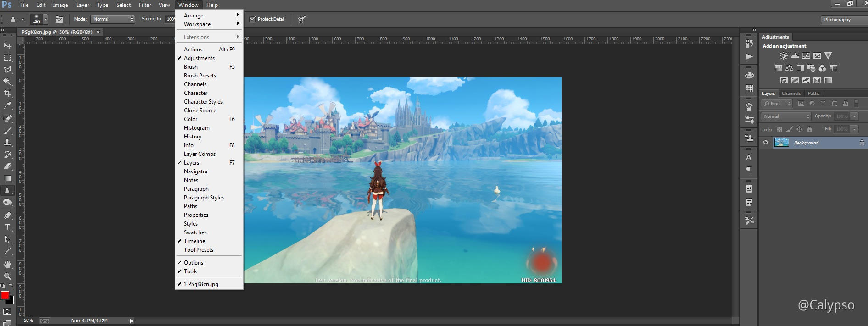This screenshot has height=326, width=868.
Task: Open the Opacity slider arrow
Action: click(854, 116)
